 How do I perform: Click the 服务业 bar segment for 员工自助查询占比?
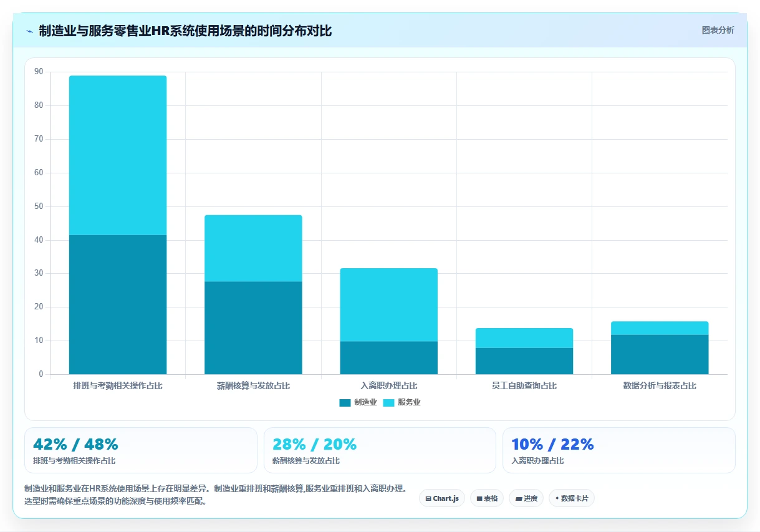[x=524, y=338]
